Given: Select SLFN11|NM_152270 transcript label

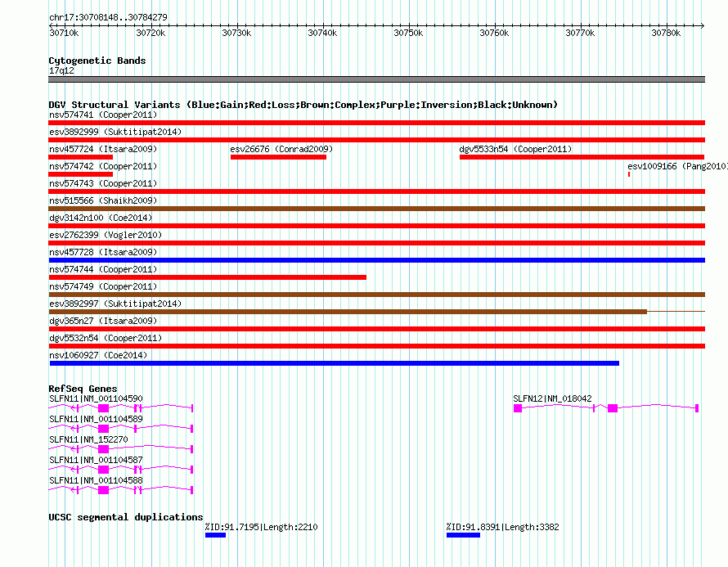Looking at the screenshot, I should (88, 439).
